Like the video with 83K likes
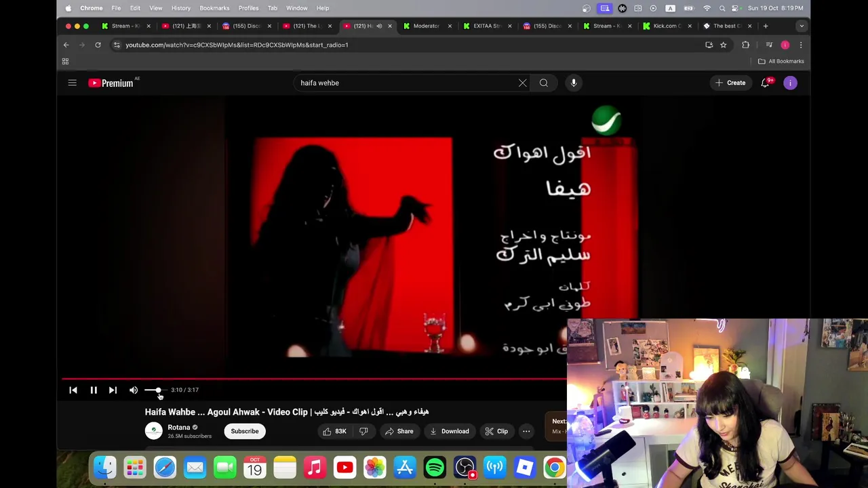The width and height of the screenshot is (868, 488). coord(335,431)
